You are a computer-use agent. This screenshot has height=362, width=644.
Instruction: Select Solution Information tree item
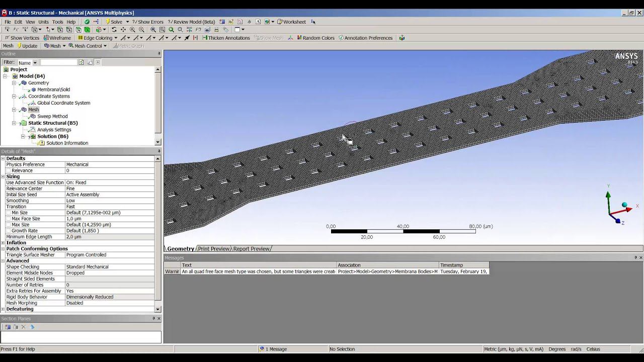[x=67, y=143]
